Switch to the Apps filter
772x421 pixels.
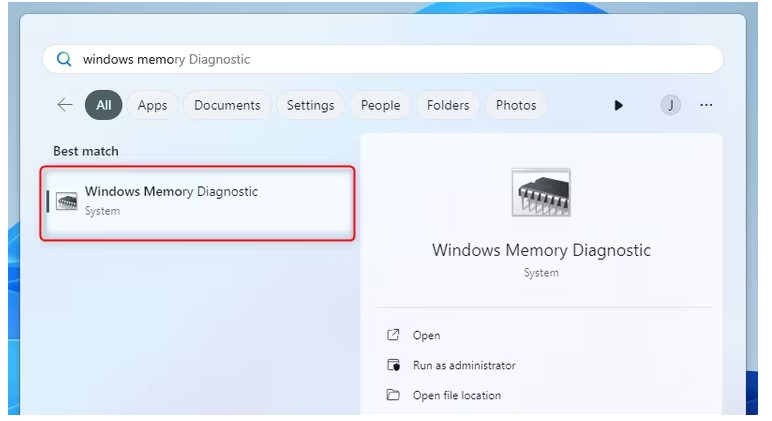coord(152,105)
